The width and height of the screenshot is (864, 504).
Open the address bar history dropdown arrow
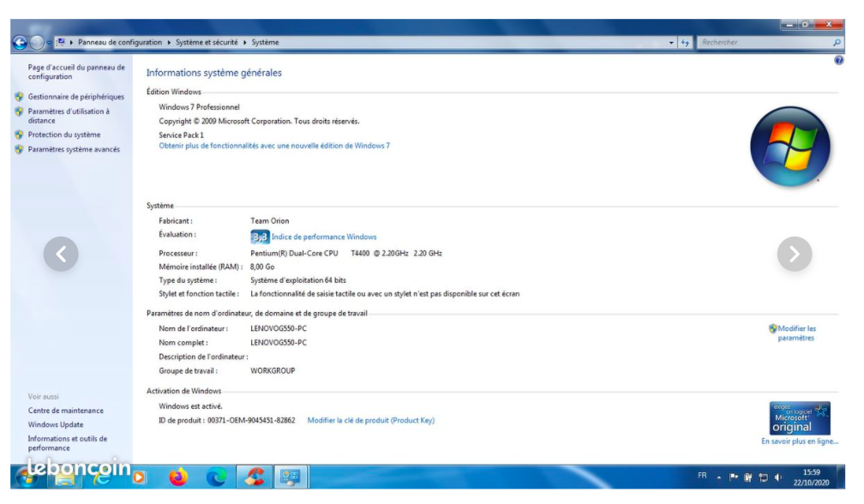click(671, 42)
